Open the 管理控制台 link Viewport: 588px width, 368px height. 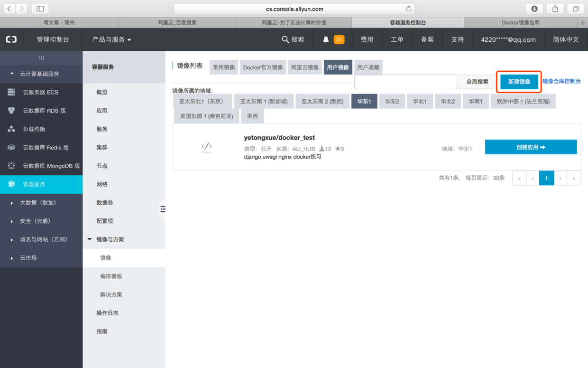click(x=53, y=39)
